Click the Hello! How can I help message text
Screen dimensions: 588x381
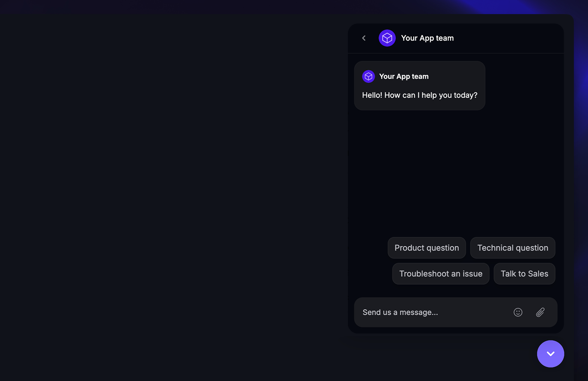(x=420, y=95)
